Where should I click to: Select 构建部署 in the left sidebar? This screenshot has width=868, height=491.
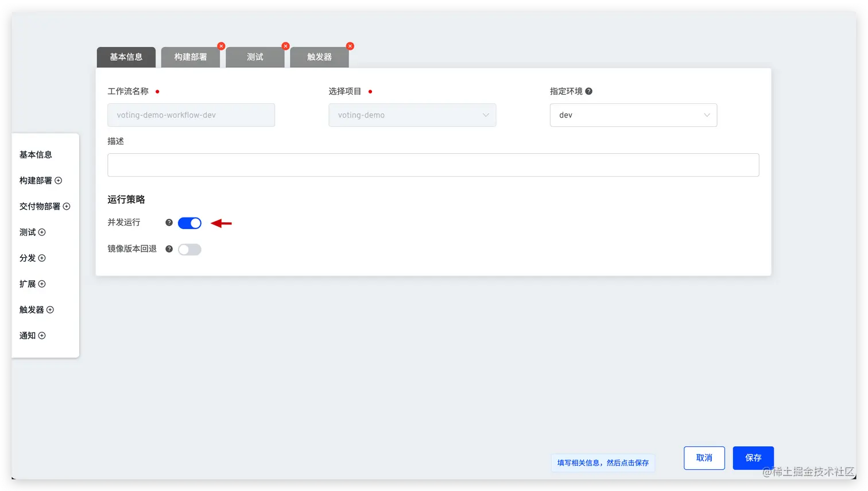[x=36, y=180]
